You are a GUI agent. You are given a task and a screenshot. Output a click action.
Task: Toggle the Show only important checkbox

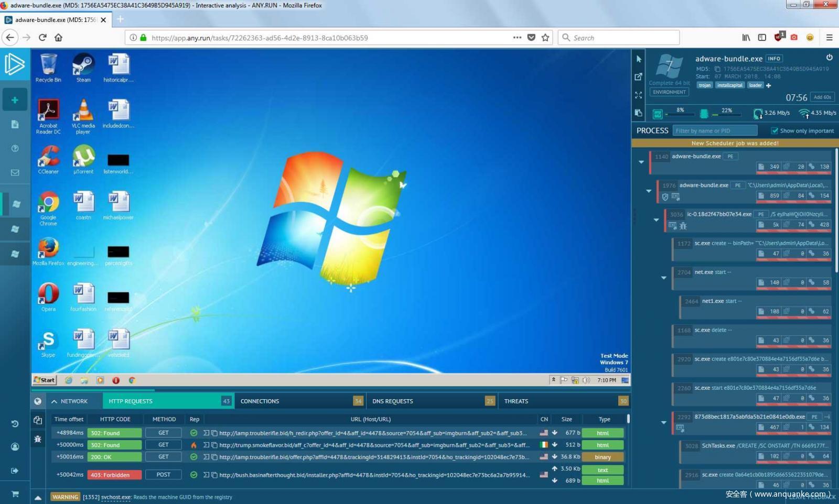[x=774, y=130]
